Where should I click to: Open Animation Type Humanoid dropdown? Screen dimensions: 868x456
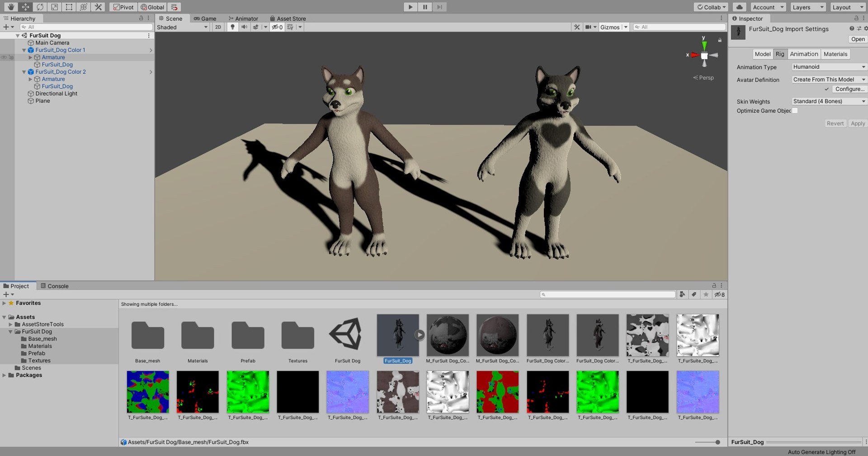coord(829,67)
